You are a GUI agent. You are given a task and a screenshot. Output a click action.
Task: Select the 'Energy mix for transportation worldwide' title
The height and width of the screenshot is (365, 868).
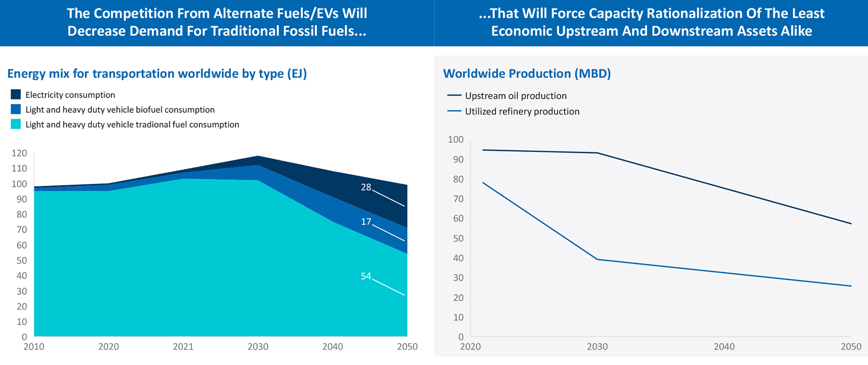point(157,73)
